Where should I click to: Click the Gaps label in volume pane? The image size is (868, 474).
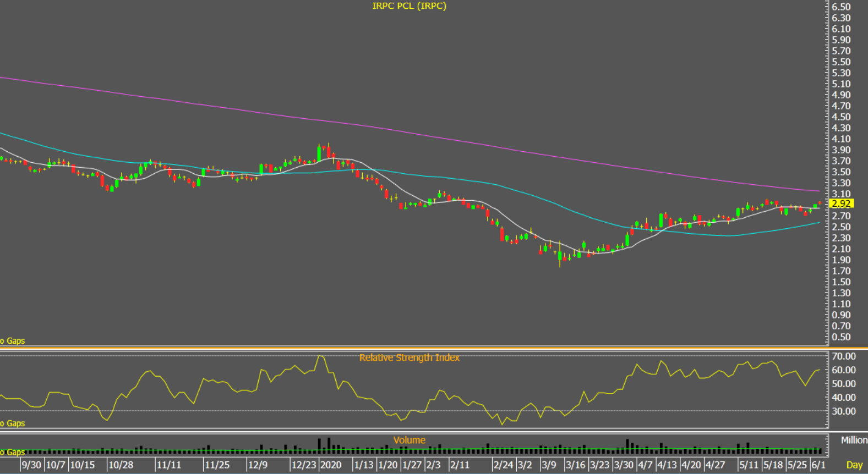[x=13, y=452]
